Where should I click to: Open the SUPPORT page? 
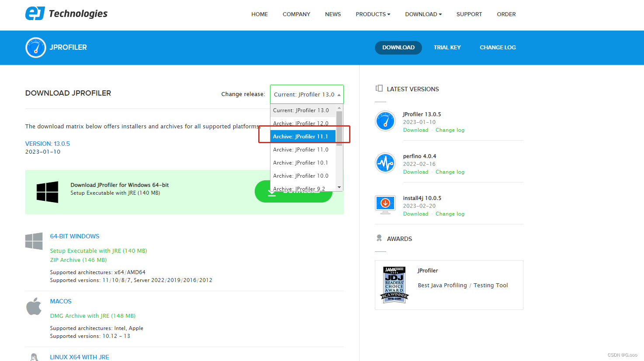pyautogui.click(x=469, y=14)
